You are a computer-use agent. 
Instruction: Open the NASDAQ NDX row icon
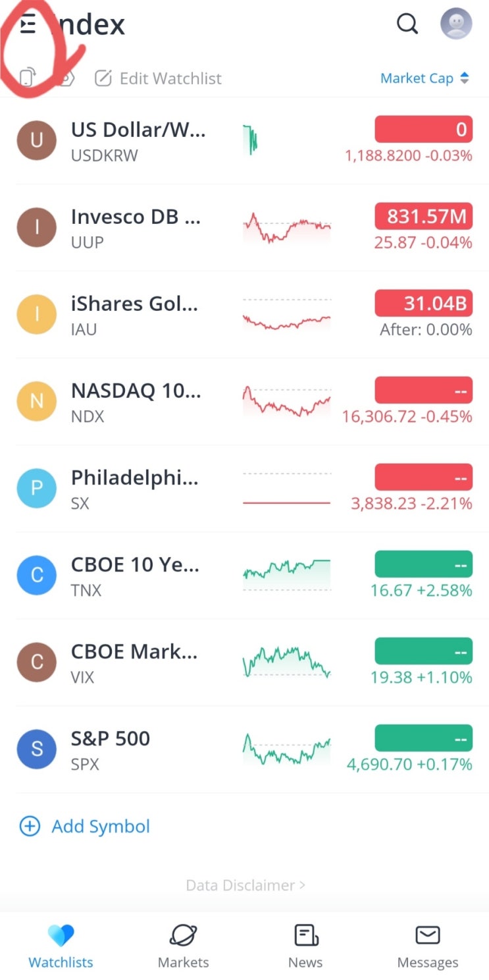pyautogui.click(x=37, y=401)
